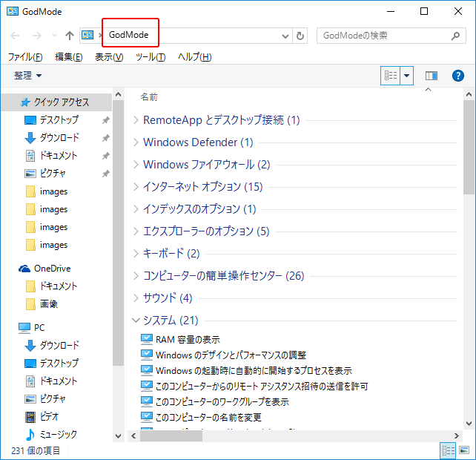Toggle the preview pane
Image resolution: width=476 pixels, height=460 pixels.
(431, 76)
